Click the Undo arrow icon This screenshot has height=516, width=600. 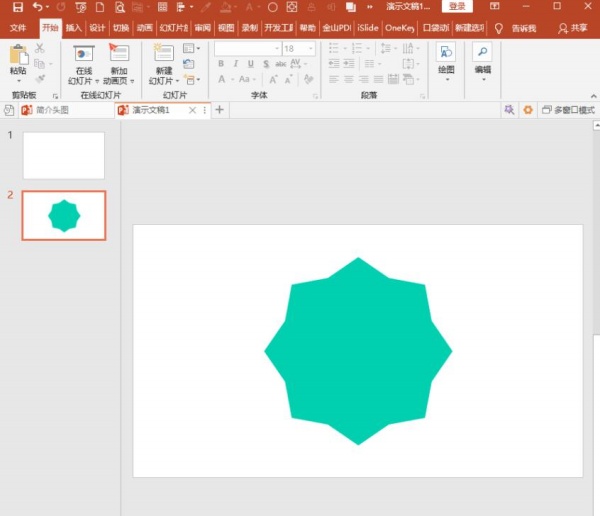37,7
